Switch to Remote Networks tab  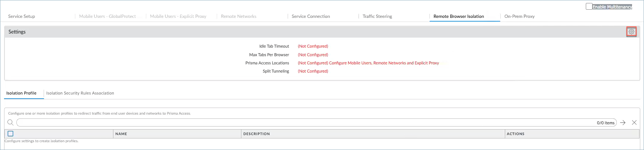[x=238, y=16]
